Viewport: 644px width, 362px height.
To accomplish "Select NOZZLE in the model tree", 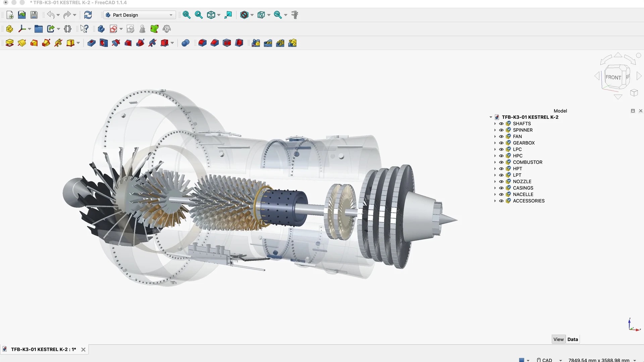I will tap(522, 182).
